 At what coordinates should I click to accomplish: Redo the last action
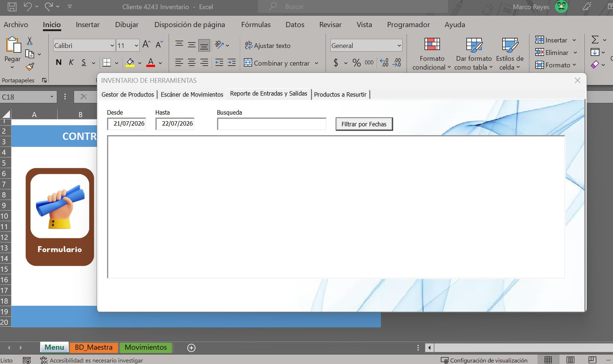tap(49, 6)
